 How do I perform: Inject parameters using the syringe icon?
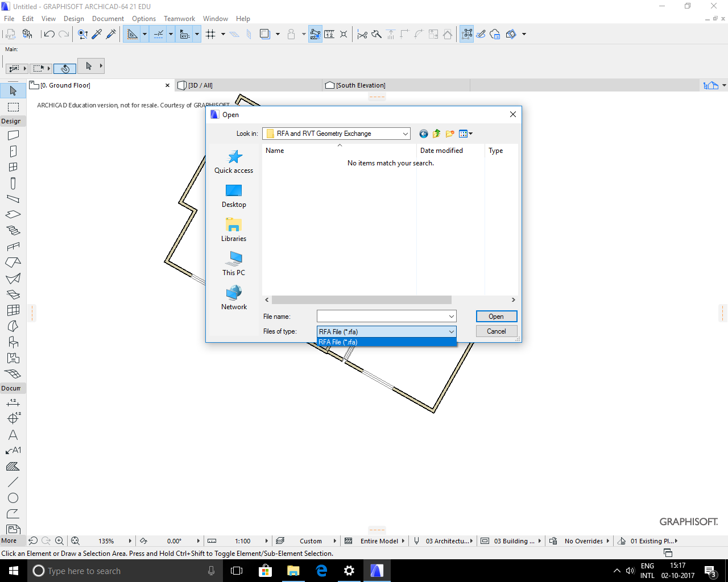pyautogui.click(x=111, y=34)
